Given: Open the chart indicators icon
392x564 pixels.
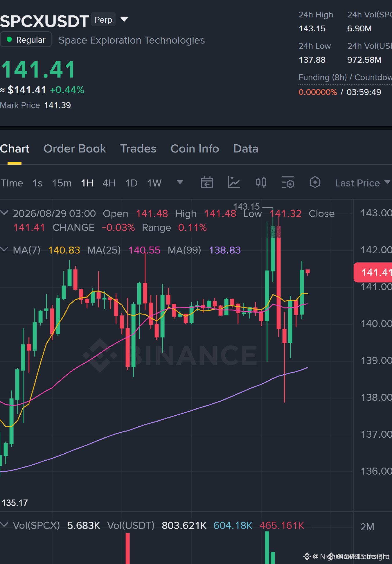Looking at the screenshot, I should click(234, 183).
